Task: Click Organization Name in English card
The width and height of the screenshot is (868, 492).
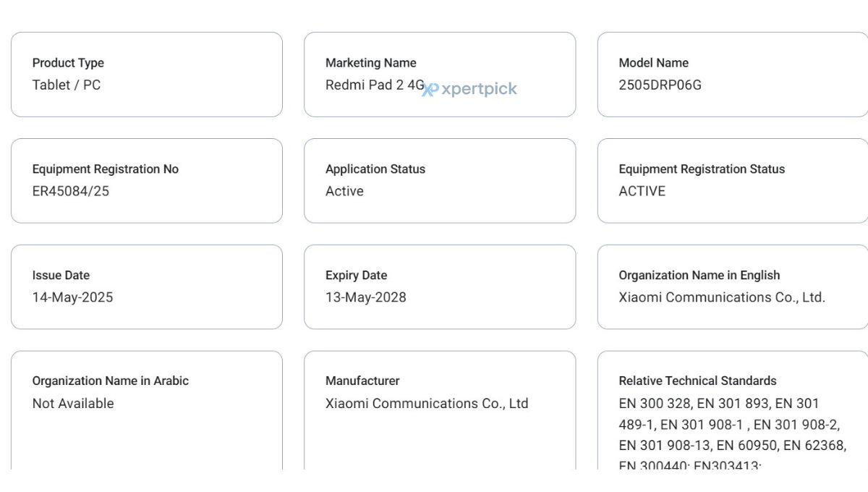Action: pos(733,287)
